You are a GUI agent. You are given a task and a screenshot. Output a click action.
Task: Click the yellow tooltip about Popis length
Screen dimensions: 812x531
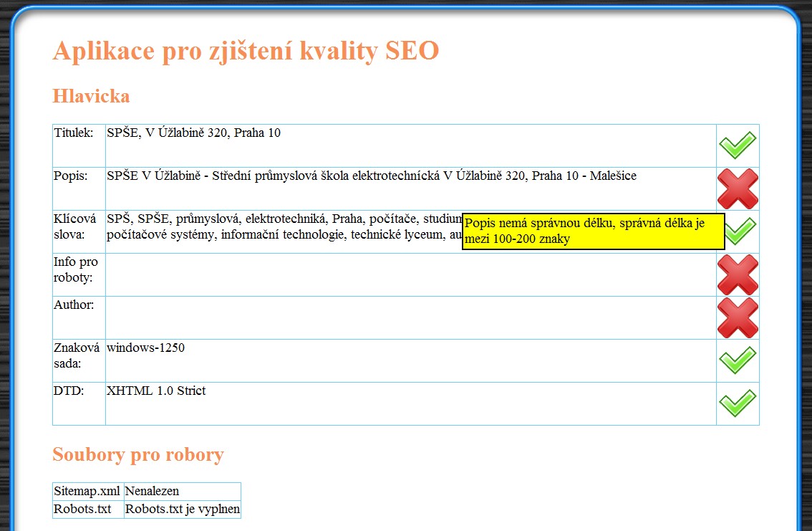click(593, 231)
